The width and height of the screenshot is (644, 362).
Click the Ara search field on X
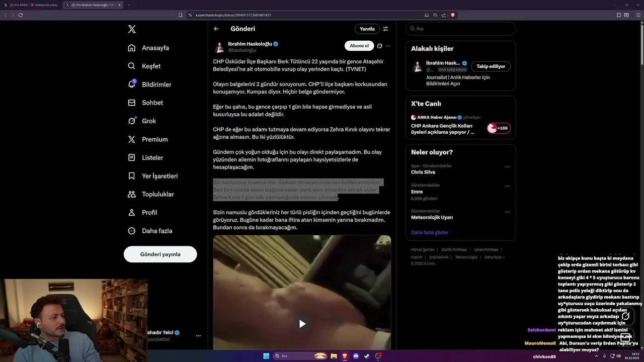[x=461, y=29]
